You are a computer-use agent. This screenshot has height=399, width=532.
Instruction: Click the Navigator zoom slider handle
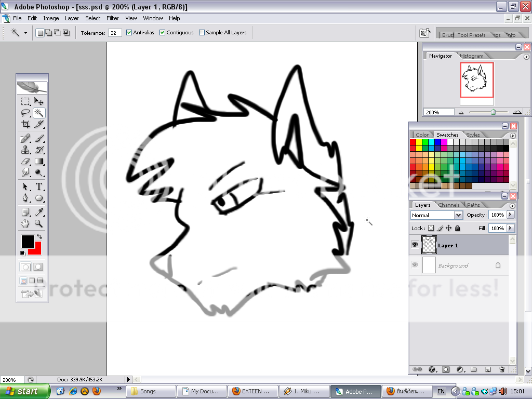pyautogui.click(x=493, y=112)
